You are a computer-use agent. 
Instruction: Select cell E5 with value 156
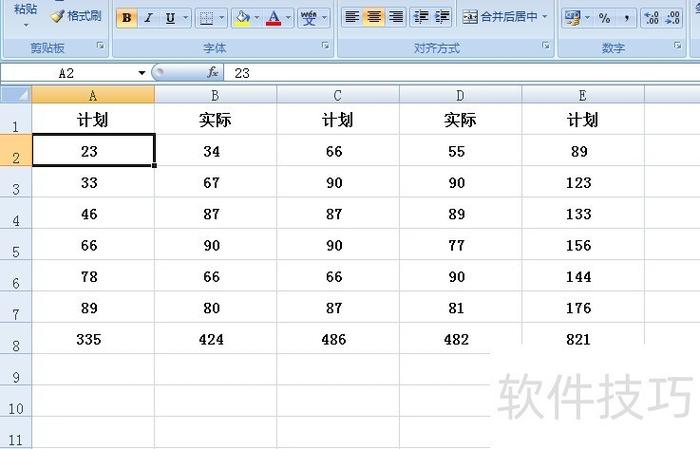[x=583, y=245]
